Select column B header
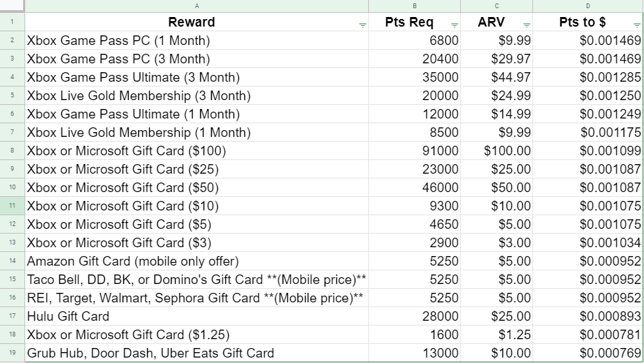Viewport: 644px width, 363px height. pos(415,5)
